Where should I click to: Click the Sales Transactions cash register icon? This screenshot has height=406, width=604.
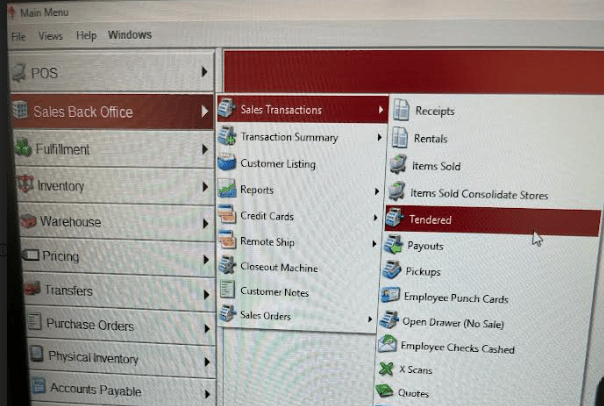click(x=227, y=108)
